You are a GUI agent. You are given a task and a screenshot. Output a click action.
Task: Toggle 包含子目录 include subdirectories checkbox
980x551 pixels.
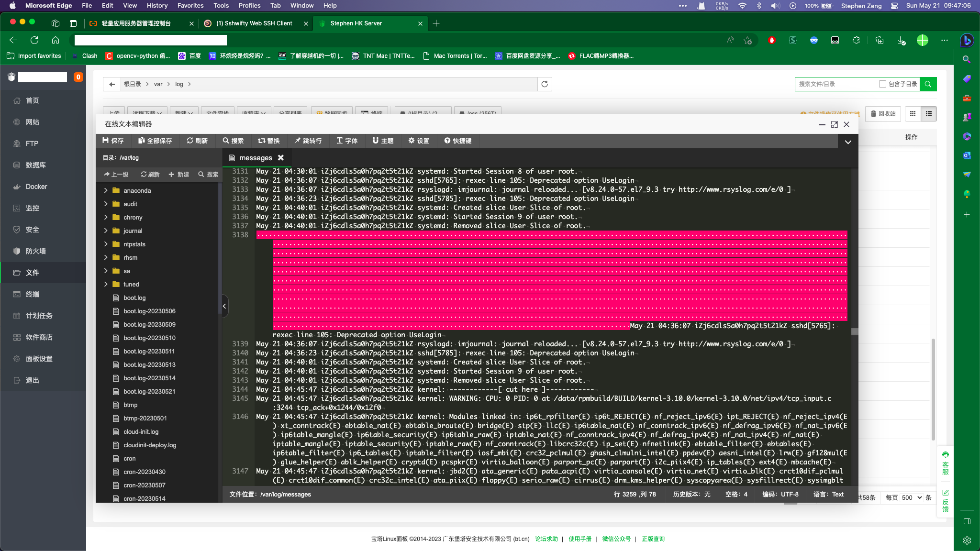click(882, 84)
